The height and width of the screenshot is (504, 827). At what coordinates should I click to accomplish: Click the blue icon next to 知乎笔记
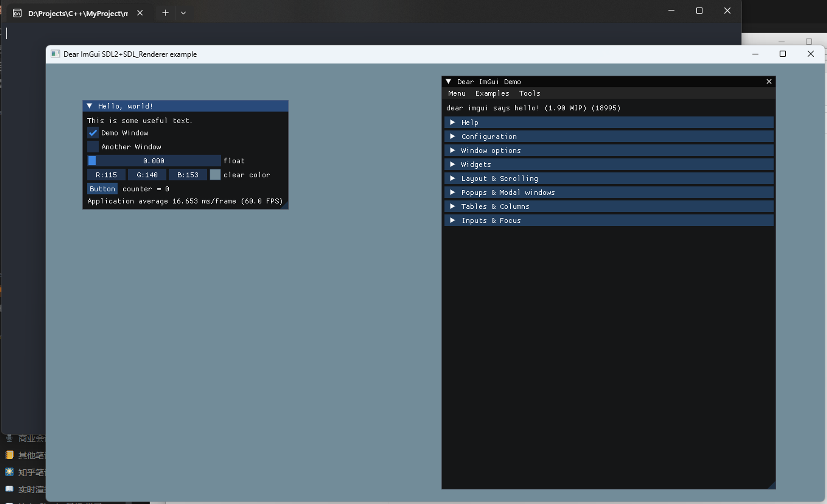point(9,472)
